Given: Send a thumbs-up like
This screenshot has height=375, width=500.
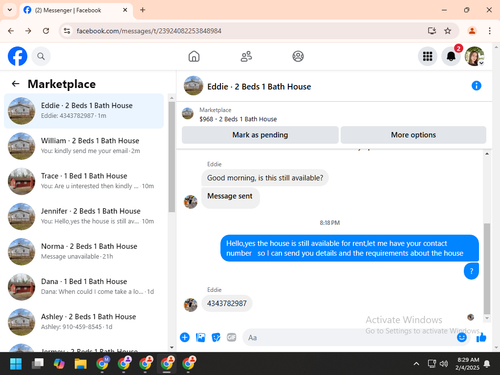Looking at the screenshot, I should click(x=481, y=337).
